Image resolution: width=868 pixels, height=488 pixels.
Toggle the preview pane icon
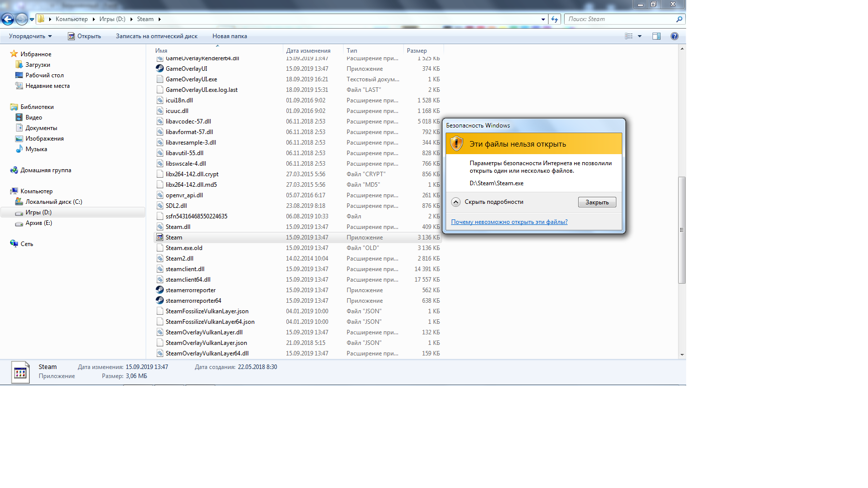[657, 36]
